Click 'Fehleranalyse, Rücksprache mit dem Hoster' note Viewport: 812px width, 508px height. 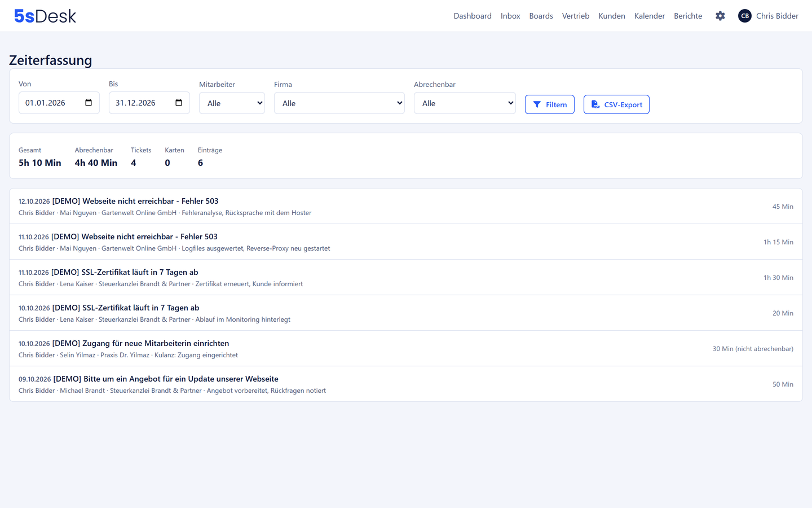click(246, 213)
